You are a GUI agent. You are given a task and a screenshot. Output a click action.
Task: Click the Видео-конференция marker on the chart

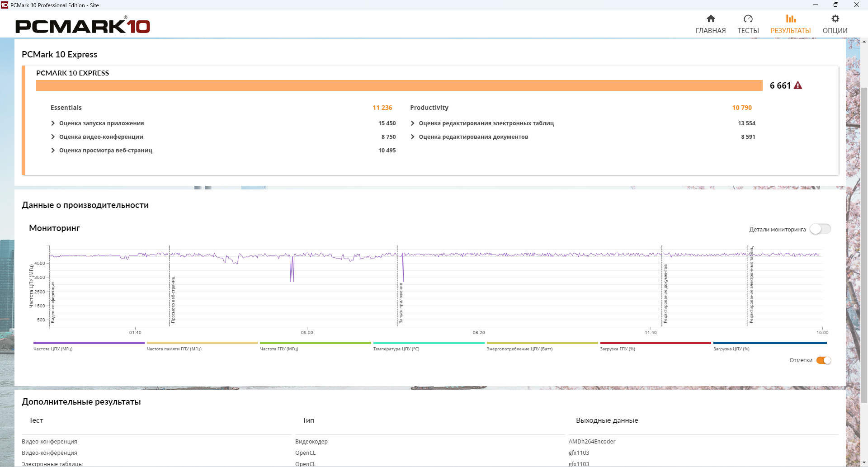[53, 302]
